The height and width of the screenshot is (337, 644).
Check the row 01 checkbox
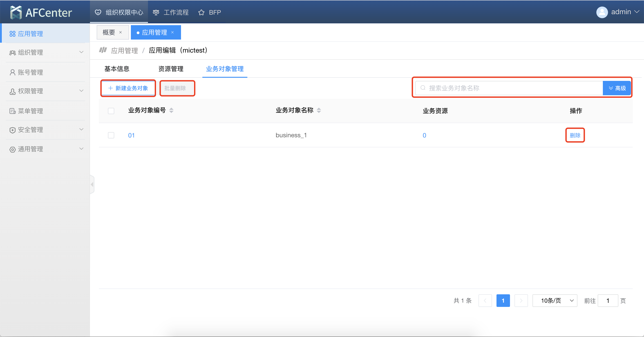111,135
